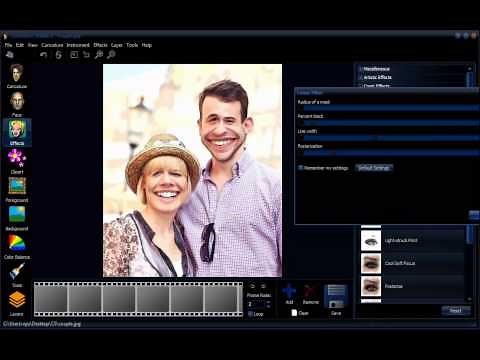480x360 pixels.
Task: Select the Light-black pencil effect thumbnail
Action: tap(371, 240)
